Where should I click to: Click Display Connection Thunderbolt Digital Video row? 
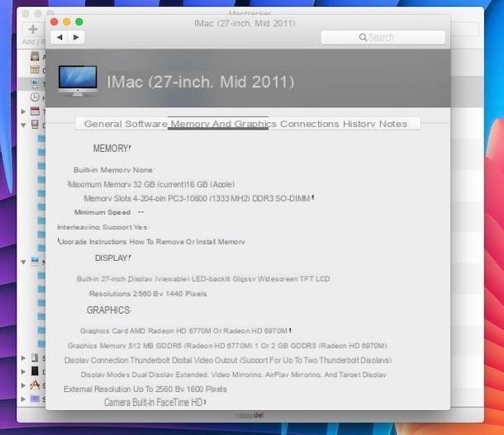(x=228, y=360)
